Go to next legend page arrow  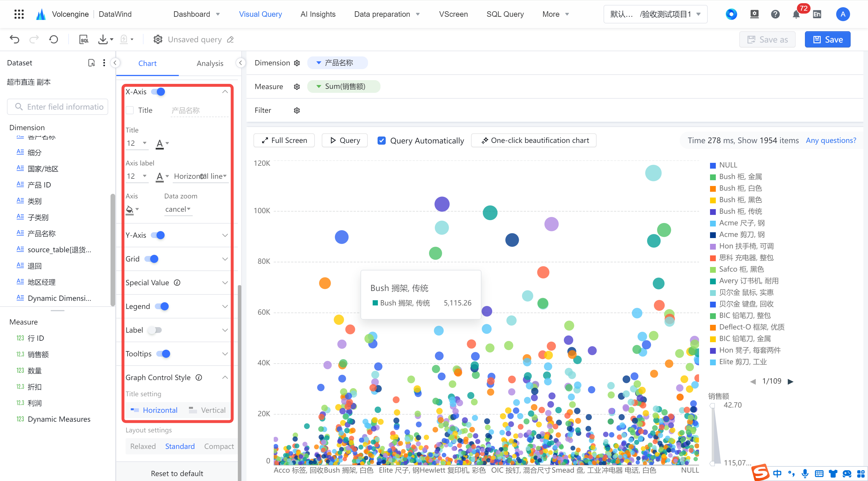point(790,381)
